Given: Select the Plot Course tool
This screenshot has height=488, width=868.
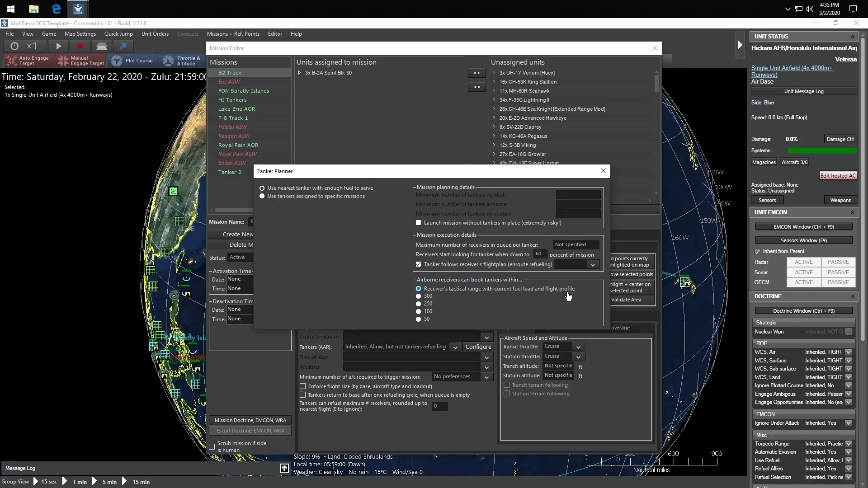Looking at the screenshot, I should [132, 61].
